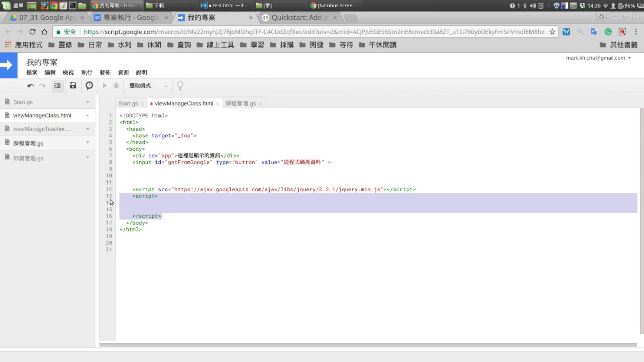The height and width of the screenshot is (362, 644).
Task: Bookmark this page with star icon
Action: tap(552, 32)
